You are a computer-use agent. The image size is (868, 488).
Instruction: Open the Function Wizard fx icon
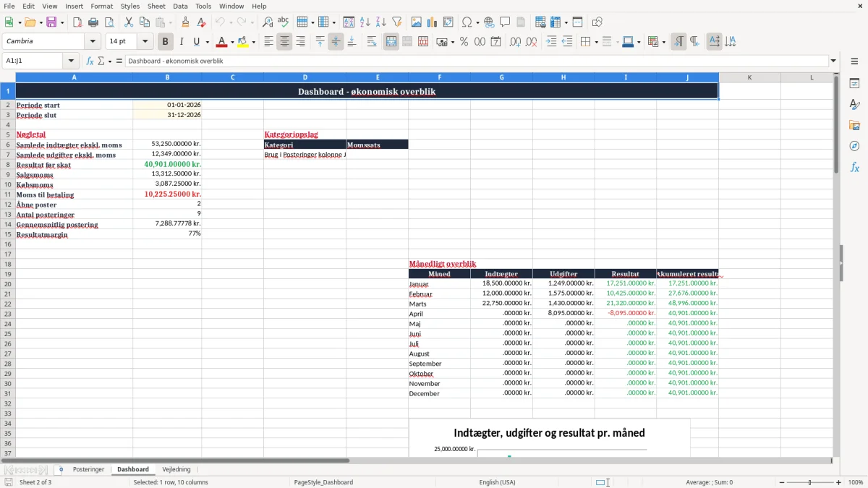click(x=90, y=61)
